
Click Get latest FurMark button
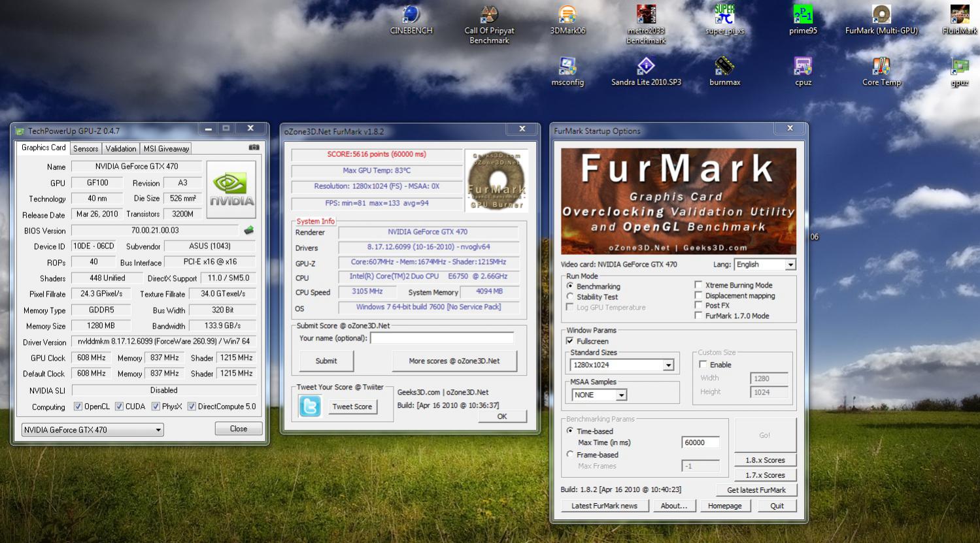(756, 490)
